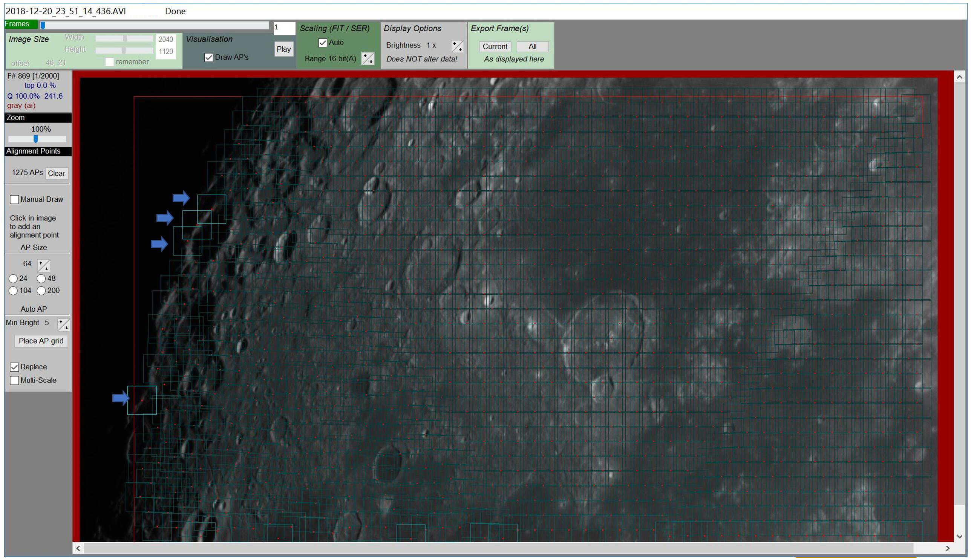Image resolution: width=971 pixels, height=560 pixels.
Task: Click the Export All frames button
Action: [533, 47]
